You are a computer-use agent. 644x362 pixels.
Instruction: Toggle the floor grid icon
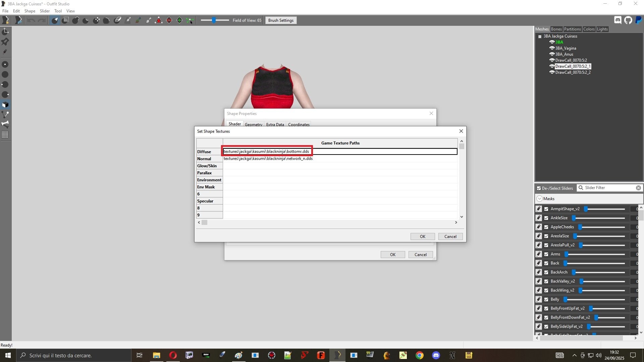click(5, 134)
